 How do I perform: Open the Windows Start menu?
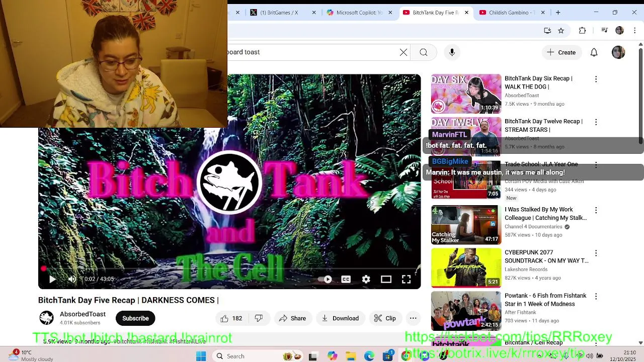[201, 356]
